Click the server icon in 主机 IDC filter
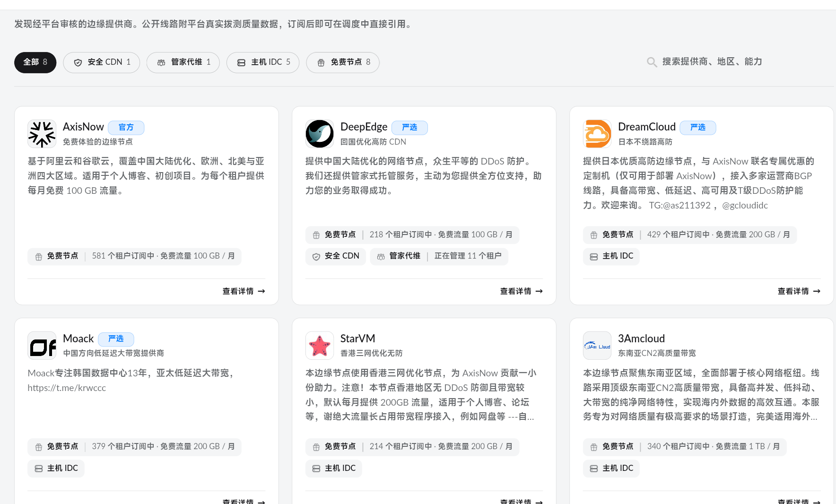Image resolution: width=836 pixels, height=504 pixels. 241,62
